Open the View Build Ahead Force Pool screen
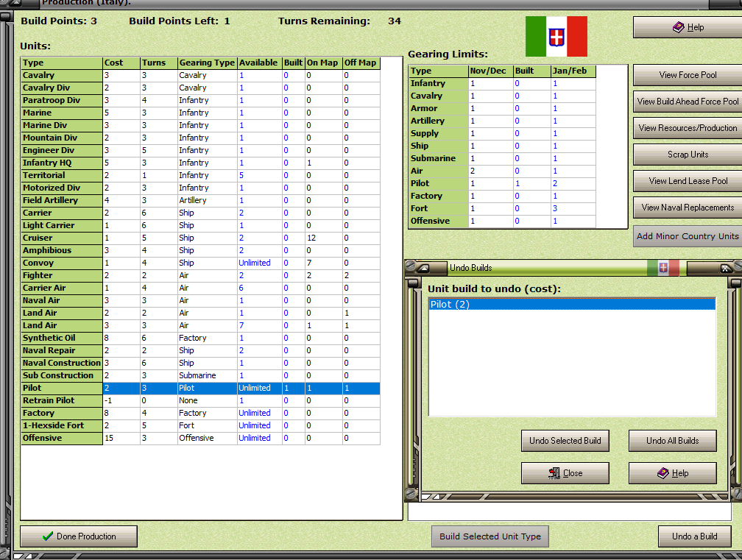This screenshot has width=742, height=560. point(687,101)
